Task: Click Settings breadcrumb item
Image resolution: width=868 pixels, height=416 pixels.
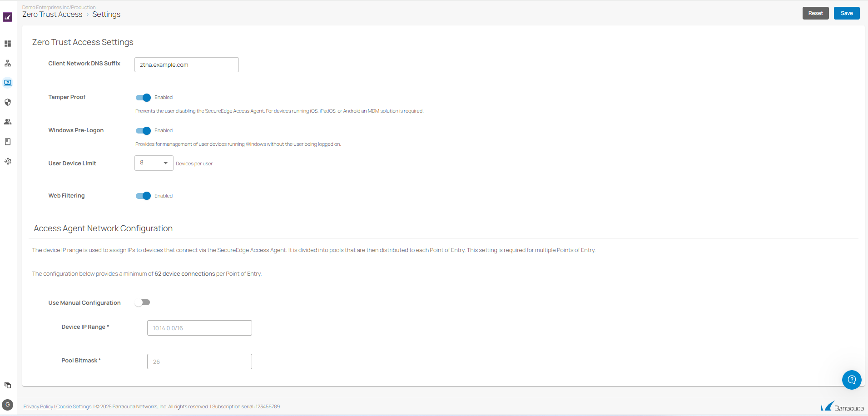Action: [x=106, y=15]
